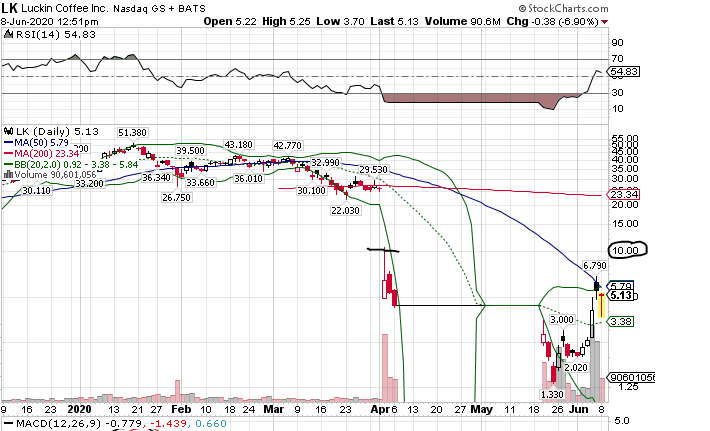The width and height of the screenshot is (710, 431).
Task: Click the RSI(14) 54.83 legend text
Action: (x=56, y=34)
